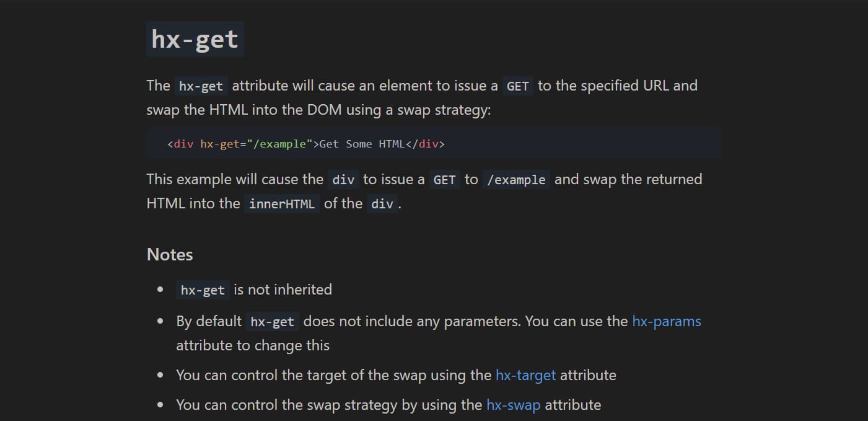Click the "/example" string in the code block
Image resolution: width=868 pixels, height=421 pixels.
(x=280, y=144)
